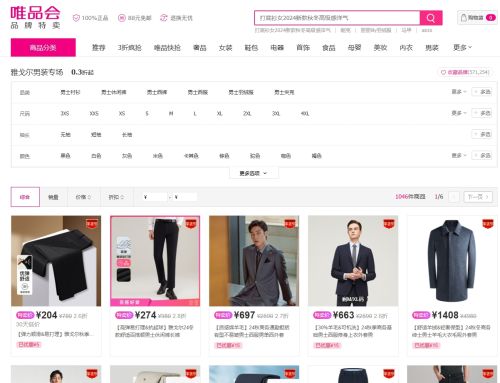Expand more options in size filter row
The height and width of the screenshot is (383, 500).
[459, 113]
